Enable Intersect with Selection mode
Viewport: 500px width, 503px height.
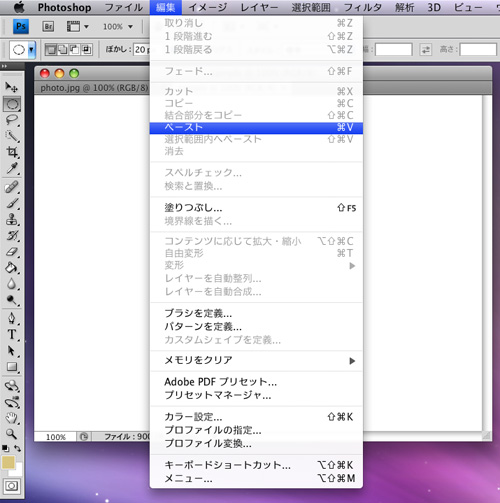(x=87, y=50)
